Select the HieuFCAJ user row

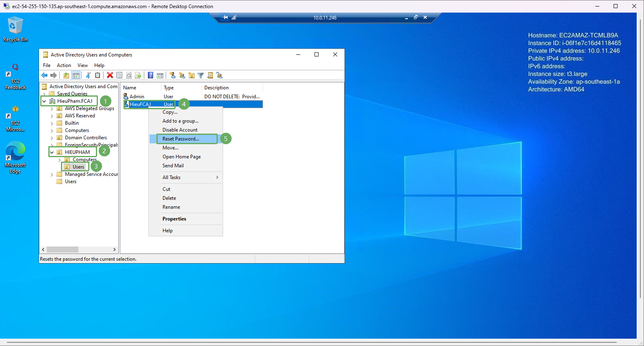[193, 104]
